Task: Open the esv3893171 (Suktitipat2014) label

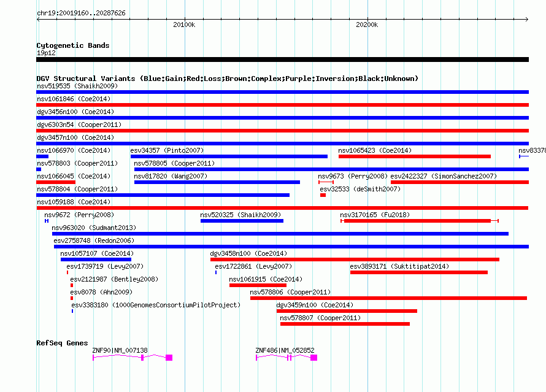Action: [x=399, y=266]
